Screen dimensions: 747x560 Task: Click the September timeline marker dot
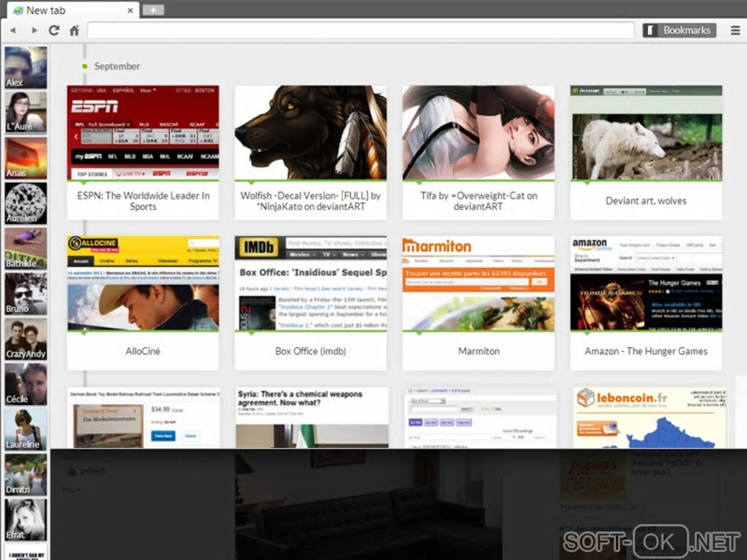coord(85,66)
